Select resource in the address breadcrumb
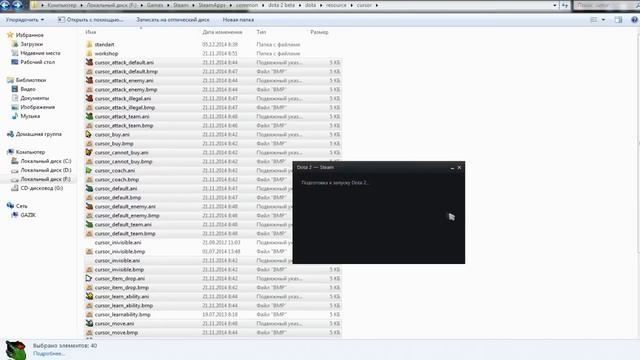 click(x=336, y=5)
